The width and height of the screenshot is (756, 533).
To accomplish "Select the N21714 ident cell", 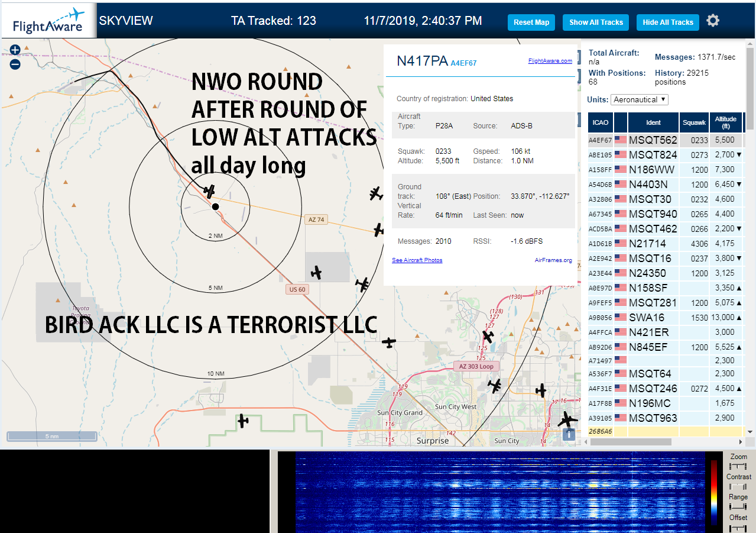I will (x=653, y=244).
